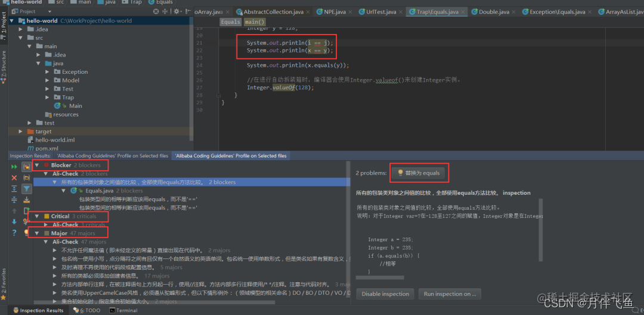Expand the Trap package
The height and width of the screenshot is (315, 644).
pyautogui.click(x=48, y=97)
